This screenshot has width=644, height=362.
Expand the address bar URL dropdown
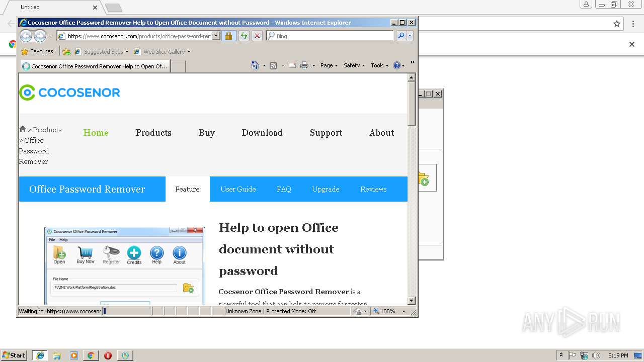click(x=216, y=36)
